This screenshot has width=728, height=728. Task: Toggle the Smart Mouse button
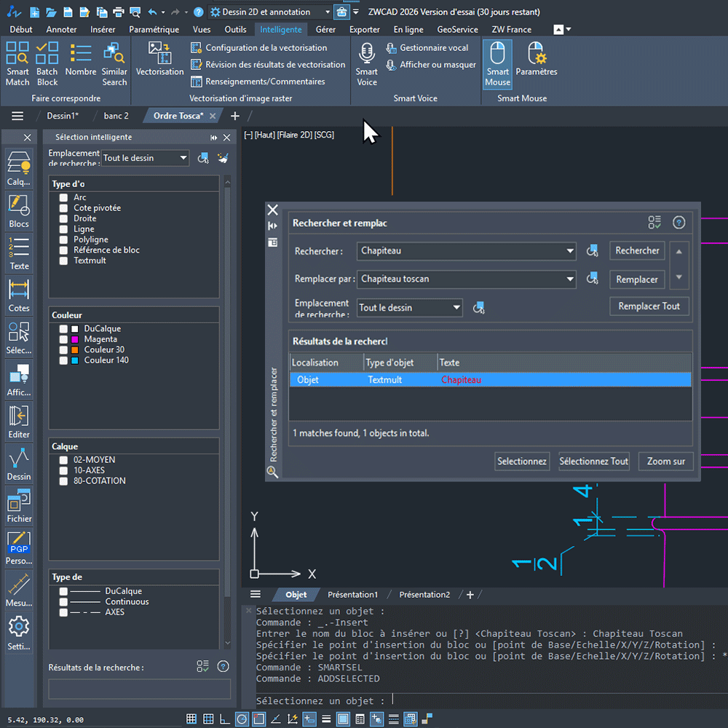pos(497,63)
